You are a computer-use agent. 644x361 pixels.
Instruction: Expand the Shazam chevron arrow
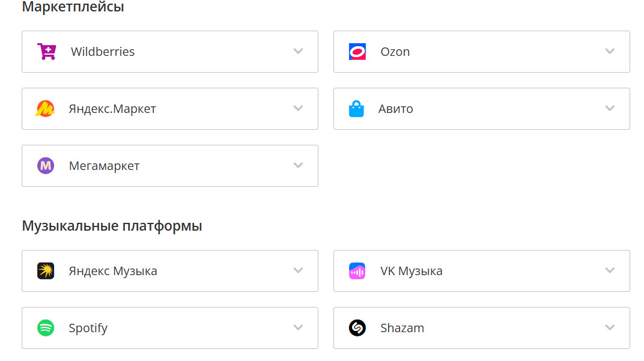tap(610, 328)
